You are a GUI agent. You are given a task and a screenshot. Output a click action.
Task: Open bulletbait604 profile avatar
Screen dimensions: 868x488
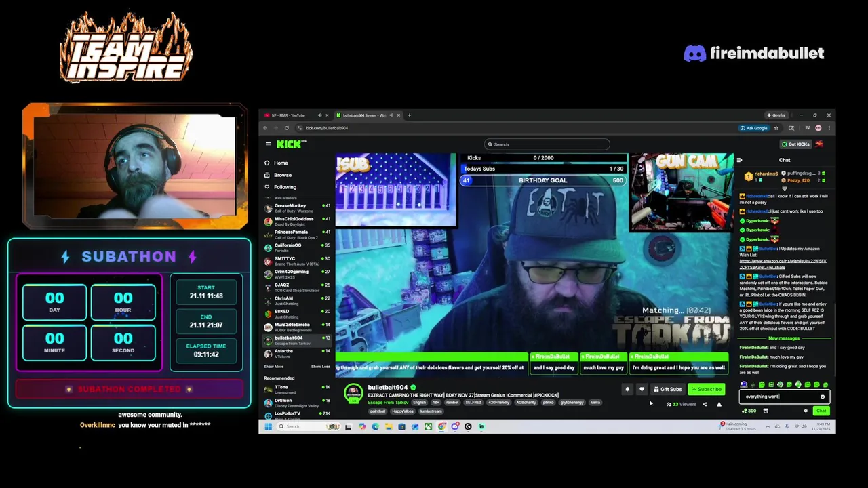[353, 394]
